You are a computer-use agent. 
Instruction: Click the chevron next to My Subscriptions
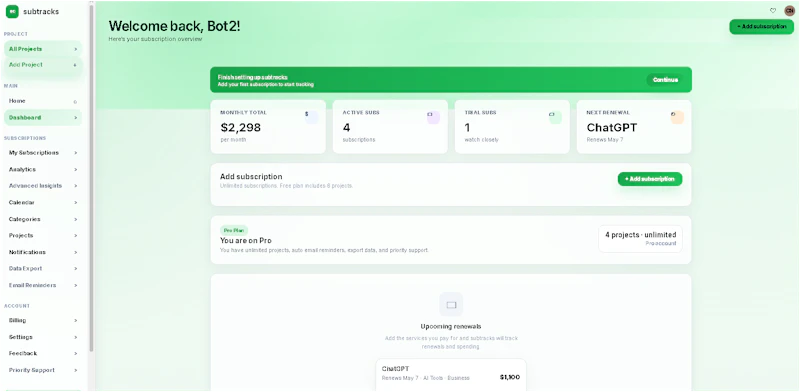pyautogui.click(x=75, y=153)
